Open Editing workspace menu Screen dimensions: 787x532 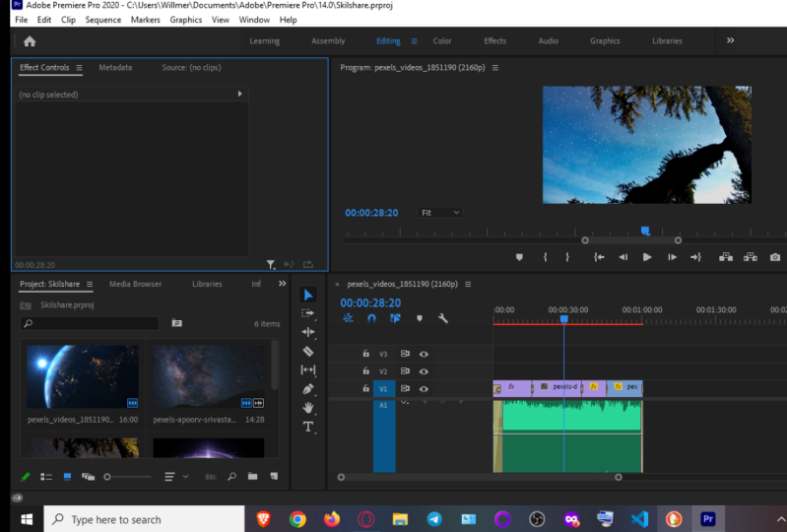coord(414,41)
